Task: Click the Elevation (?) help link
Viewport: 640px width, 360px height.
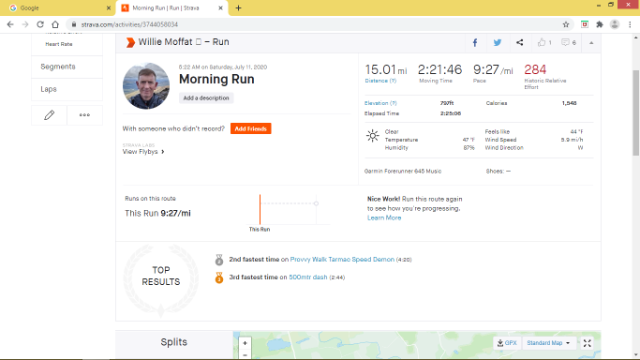Action: click(380, 103)
